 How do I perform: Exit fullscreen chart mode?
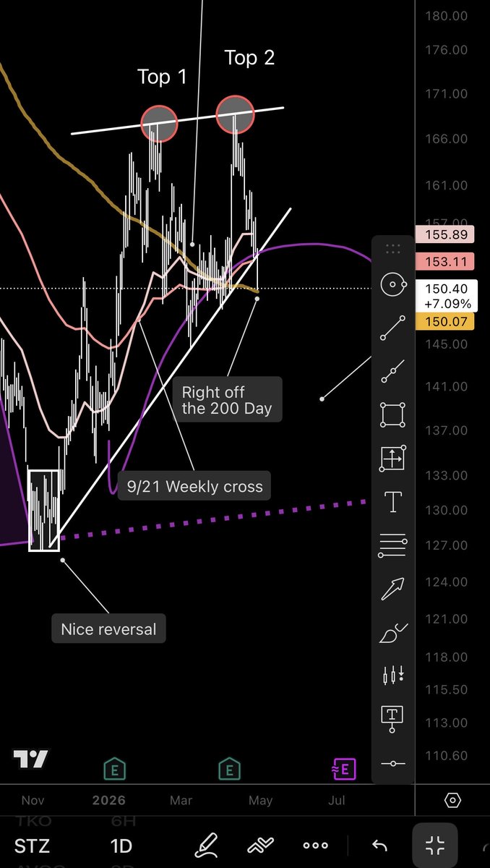coord(435,845)
